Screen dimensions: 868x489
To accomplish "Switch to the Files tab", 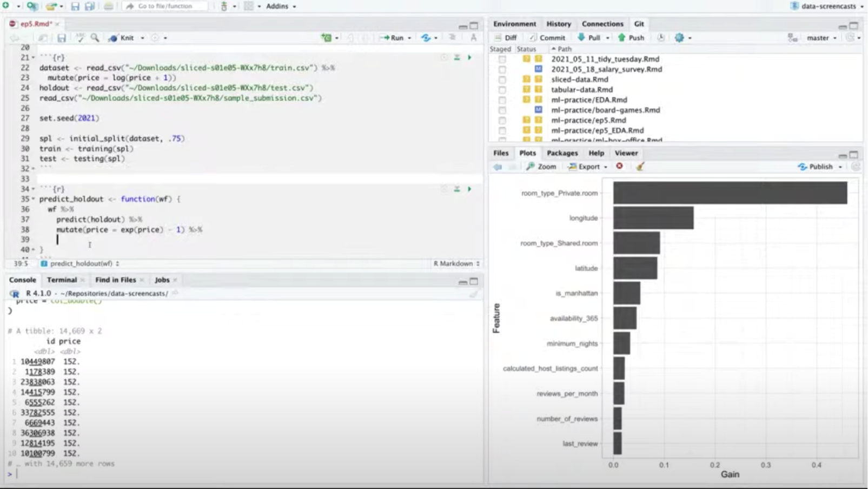I will 501,153.
